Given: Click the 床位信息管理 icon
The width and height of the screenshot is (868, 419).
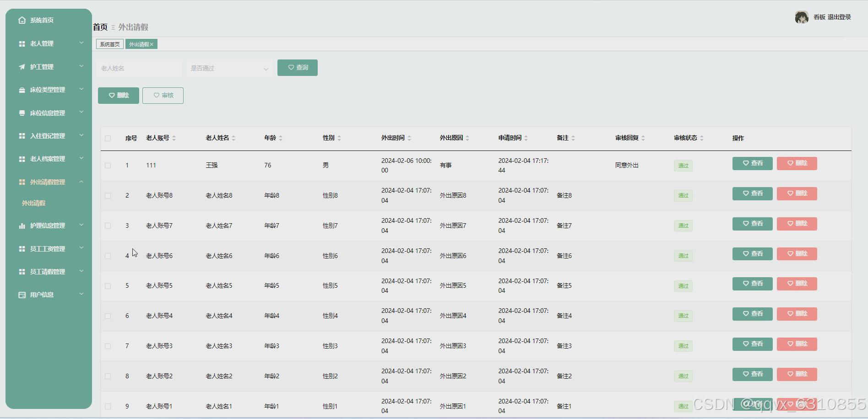Looking at the screenshot, I should pyautogui.click(x=22, y=113).
